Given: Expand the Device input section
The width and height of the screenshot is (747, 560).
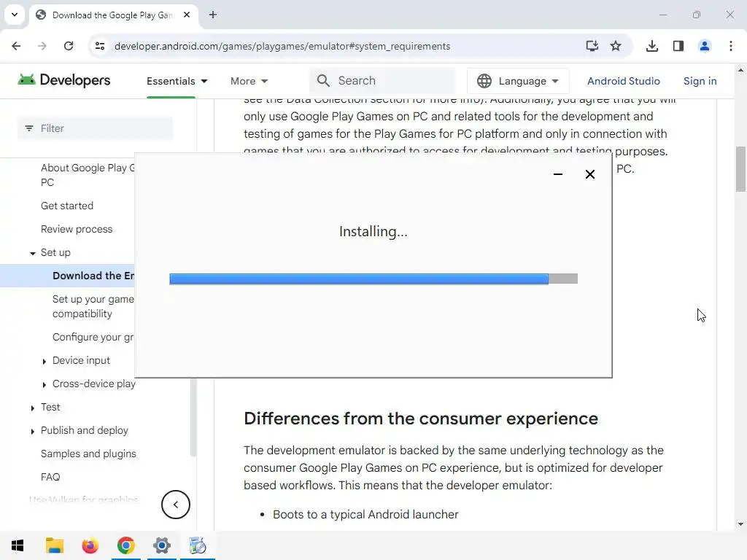Looking at the screenshot, I should pyautogui.click(x=44, y=362).
